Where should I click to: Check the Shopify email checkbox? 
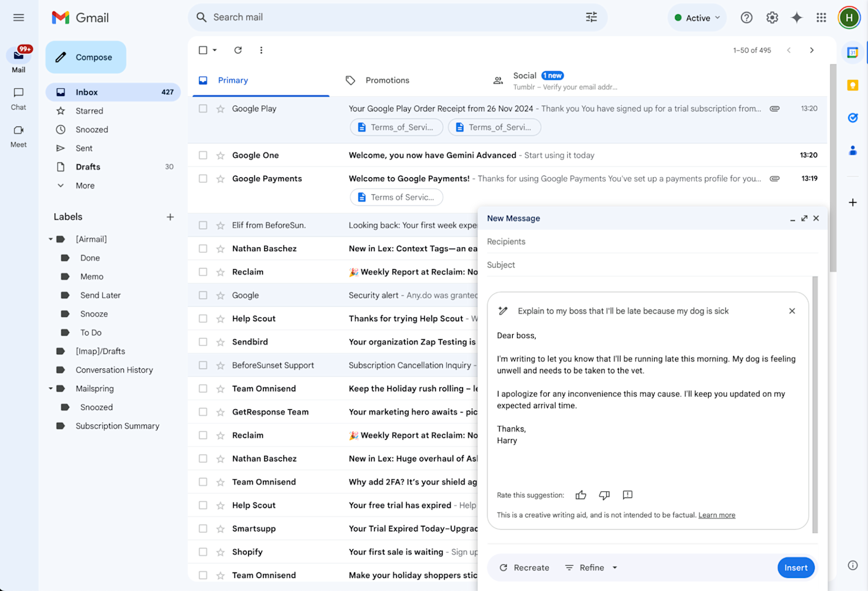203,552
